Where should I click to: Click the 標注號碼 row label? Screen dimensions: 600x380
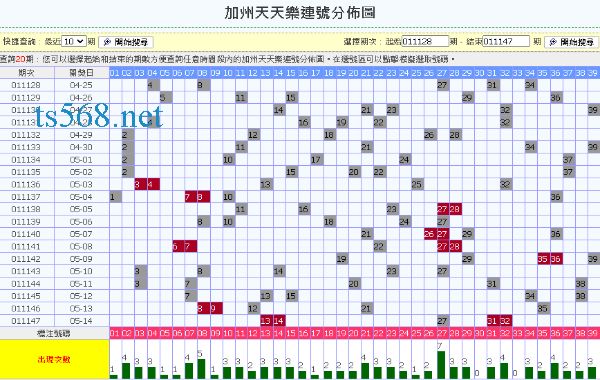[54, 333]
